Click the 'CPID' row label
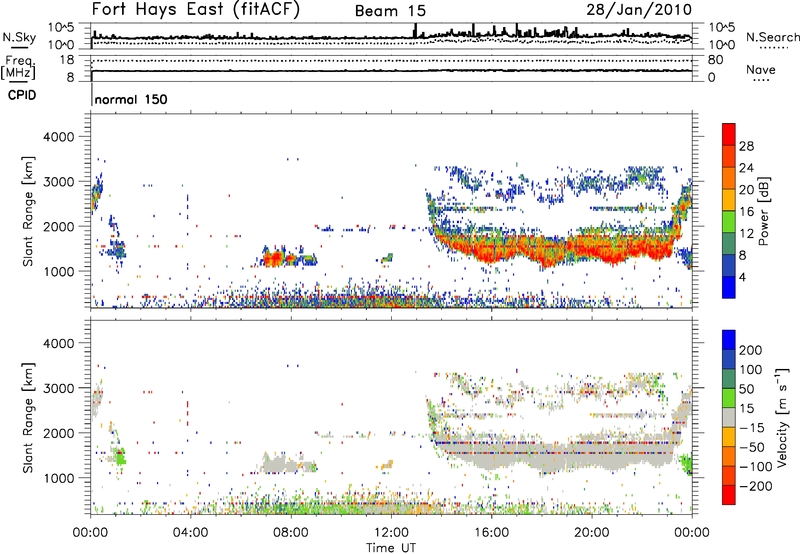 tap(22, 95)
